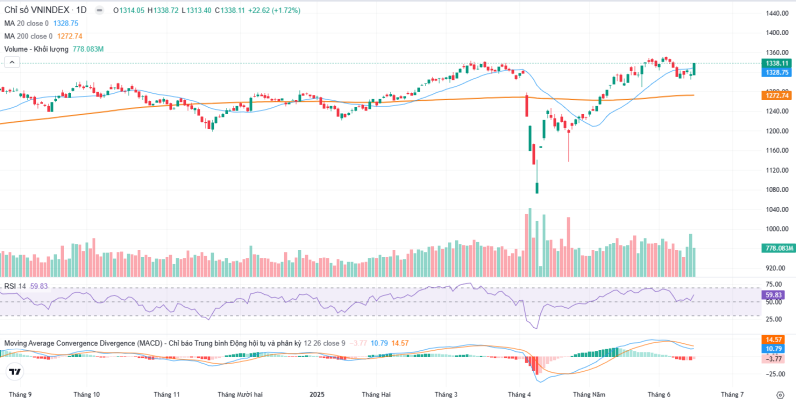Click orange 1272.74 MA label on price scale

tap(776, 95)
